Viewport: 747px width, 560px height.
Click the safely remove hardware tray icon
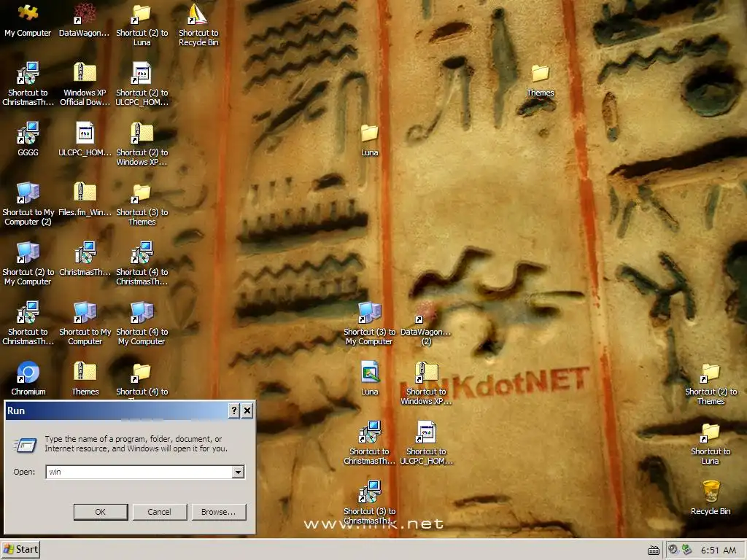click(x=686, y=550)
